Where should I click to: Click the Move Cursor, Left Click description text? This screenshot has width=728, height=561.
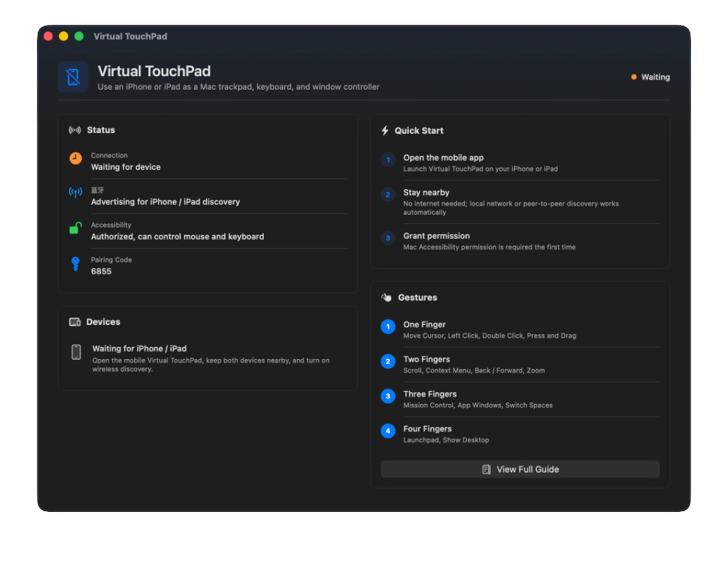490,336
